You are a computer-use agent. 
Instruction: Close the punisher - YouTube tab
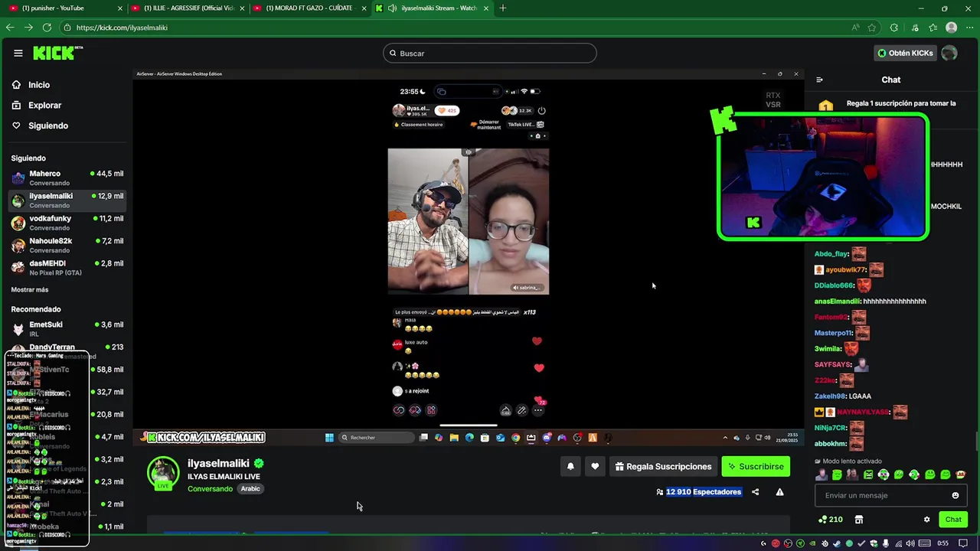[x=119, y=8]
